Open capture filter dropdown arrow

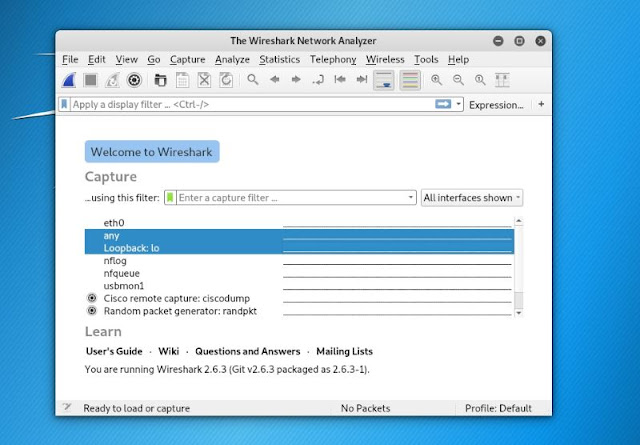pyautogui.click(x=411, y=198)
